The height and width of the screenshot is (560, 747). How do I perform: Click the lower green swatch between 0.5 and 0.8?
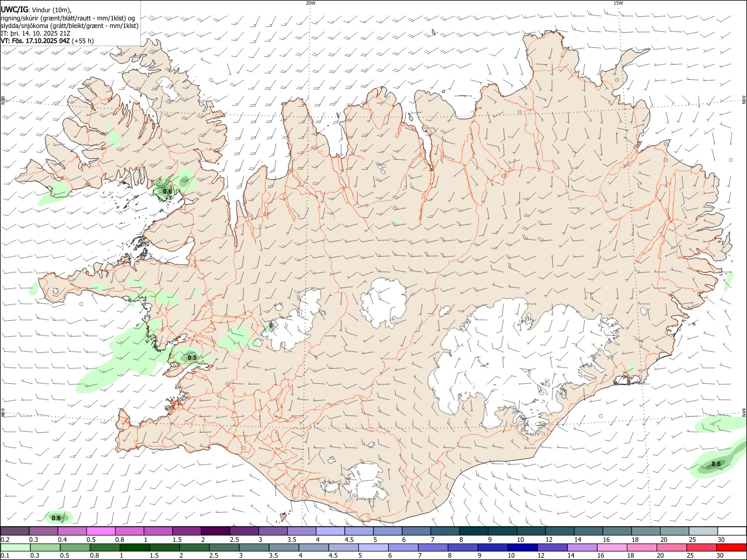coord(75,548)
